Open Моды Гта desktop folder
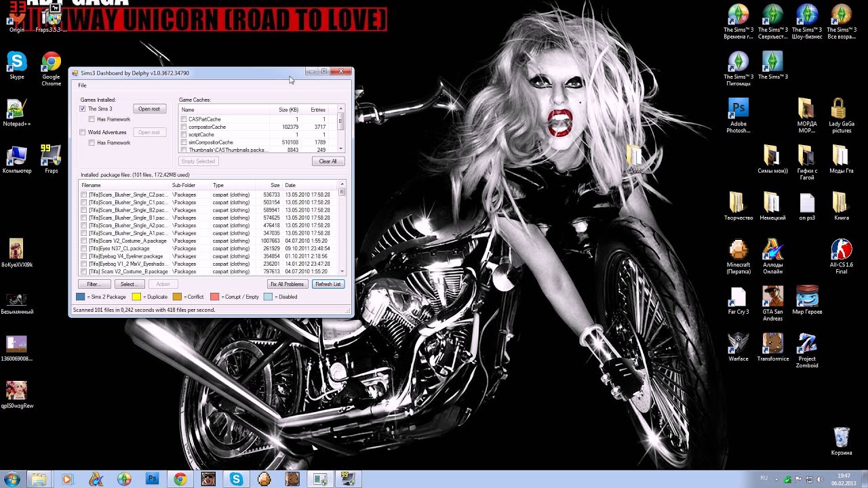 click(842, 160)
